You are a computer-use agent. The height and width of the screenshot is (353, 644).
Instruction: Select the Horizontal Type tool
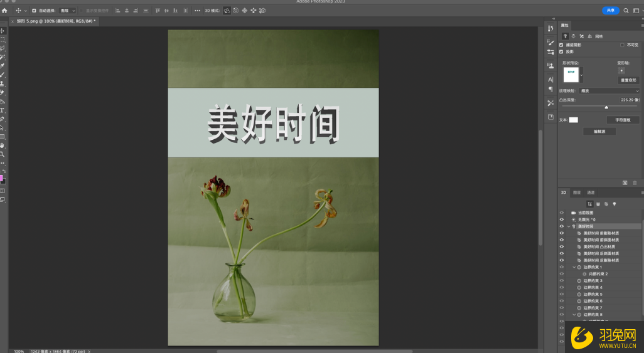pos(2,110)
